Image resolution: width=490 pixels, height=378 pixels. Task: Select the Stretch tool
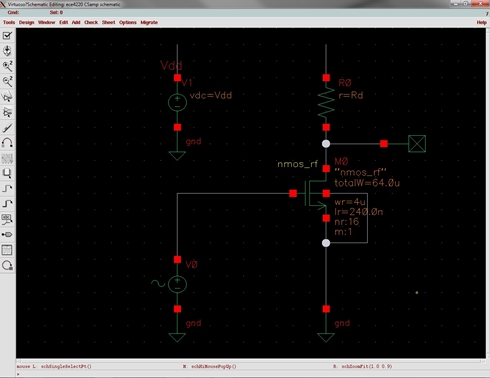point(7,97)
